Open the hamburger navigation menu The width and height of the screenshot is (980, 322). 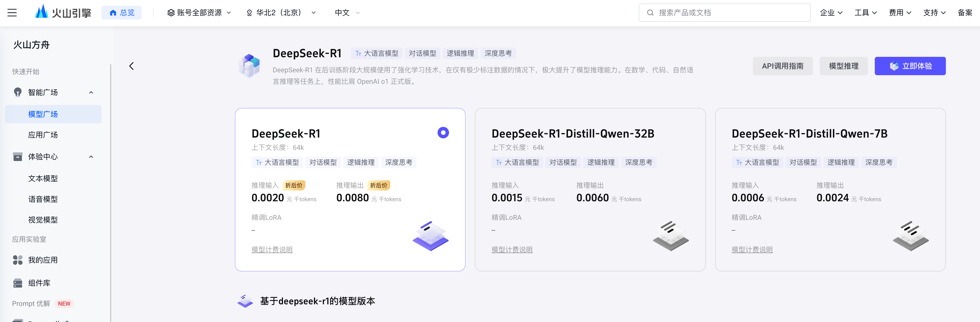point(12,13)
